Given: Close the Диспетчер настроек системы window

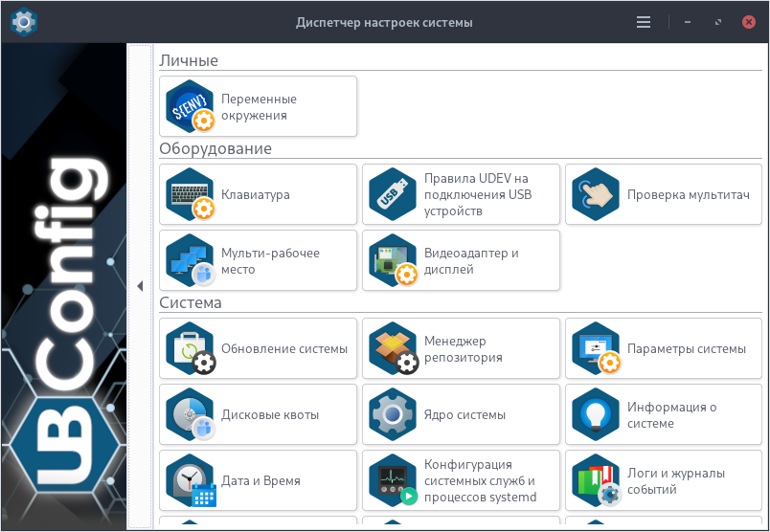Looking at the screenshot, I should [749, 22].
